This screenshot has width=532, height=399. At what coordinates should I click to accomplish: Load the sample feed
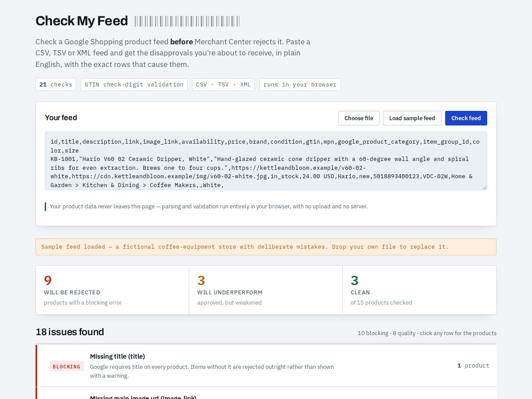[412, 118]
